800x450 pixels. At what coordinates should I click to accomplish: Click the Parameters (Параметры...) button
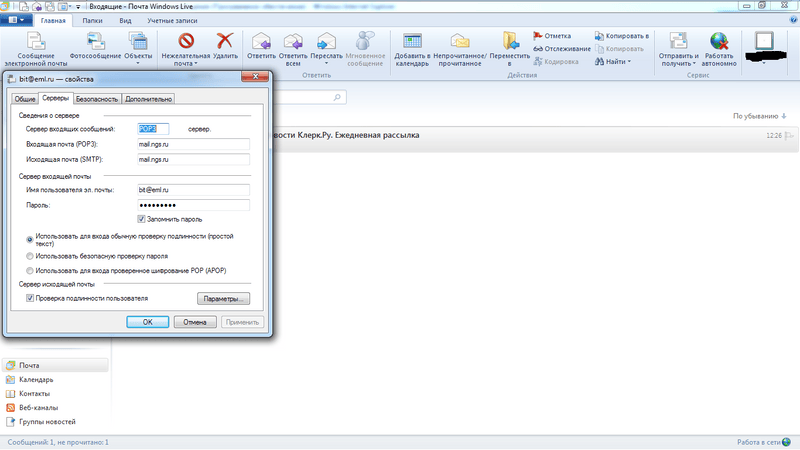223,298
